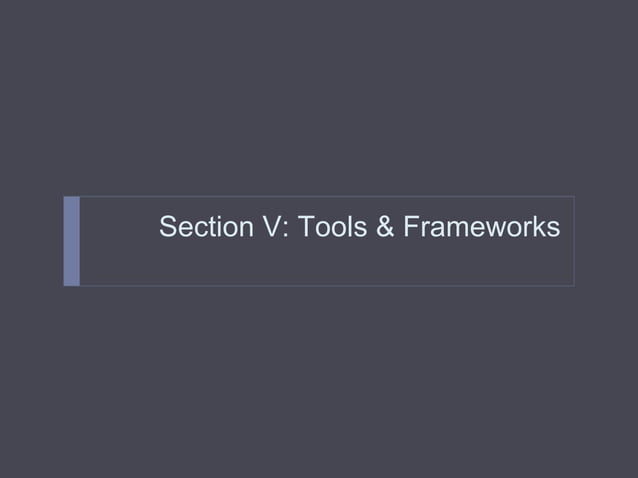
Task: Click the letter 'F' in 'Frameworks'
Action: [x=410, y=228]
